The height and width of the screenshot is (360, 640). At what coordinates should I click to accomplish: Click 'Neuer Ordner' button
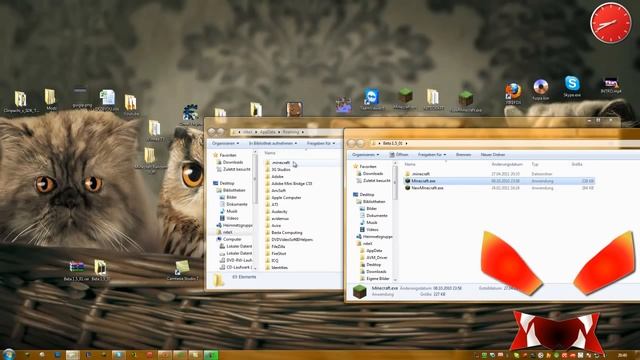click(x=493, y=155)
